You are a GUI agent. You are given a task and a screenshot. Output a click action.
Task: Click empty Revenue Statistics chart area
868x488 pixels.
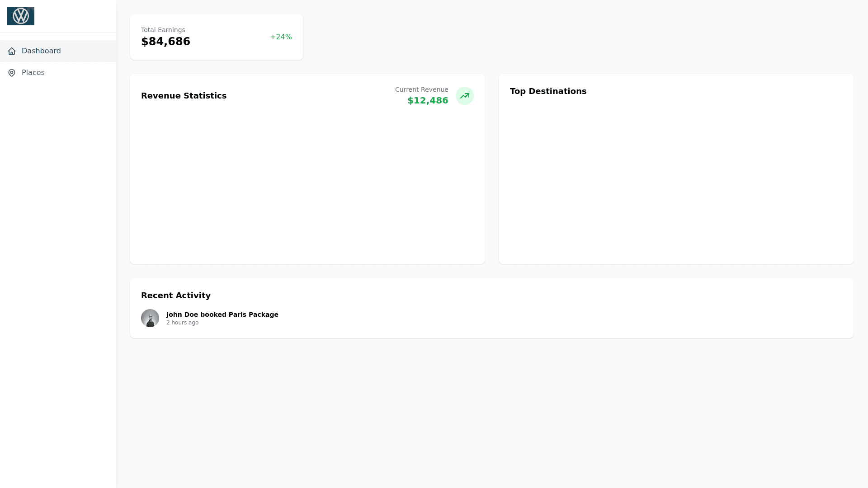pos(307,185)
